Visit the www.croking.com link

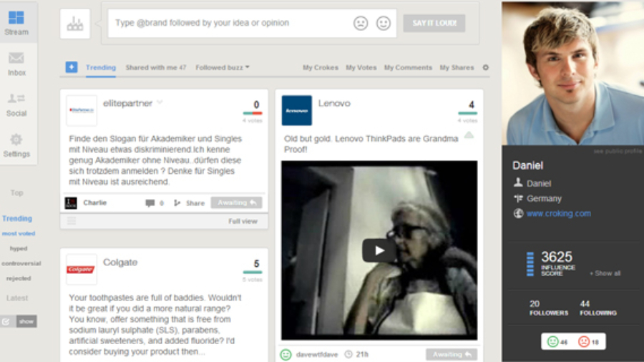coord(559,213)
